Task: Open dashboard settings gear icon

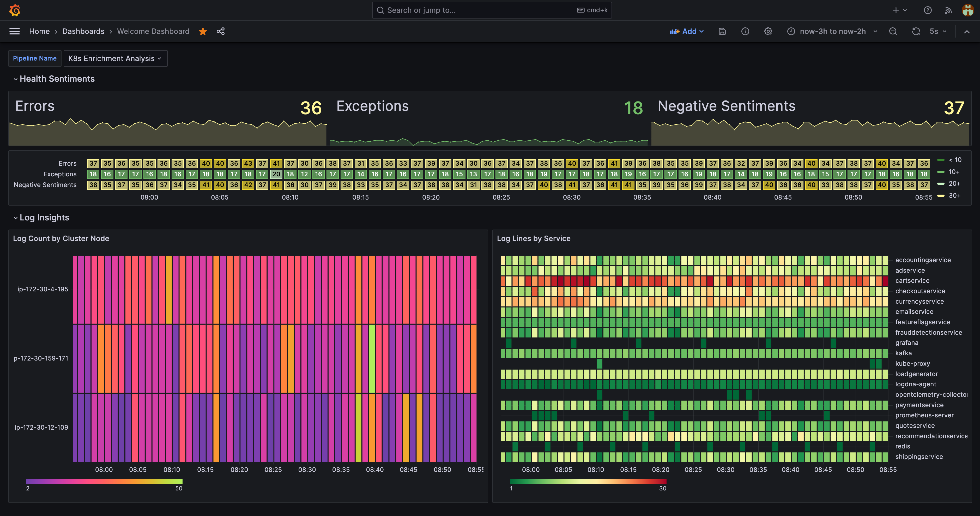Action: (x=768, y=31)
